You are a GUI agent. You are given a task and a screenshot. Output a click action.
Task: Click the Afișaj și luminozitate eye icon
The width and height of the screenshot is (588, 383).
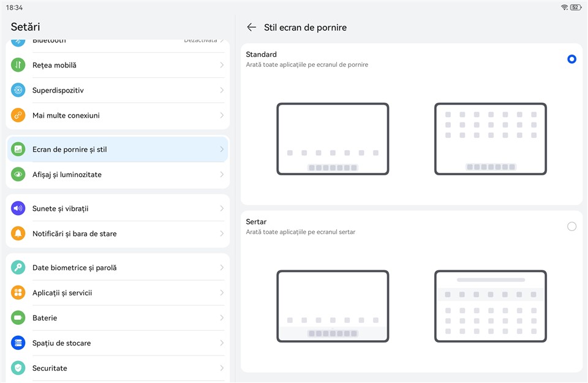click(18, 175)
